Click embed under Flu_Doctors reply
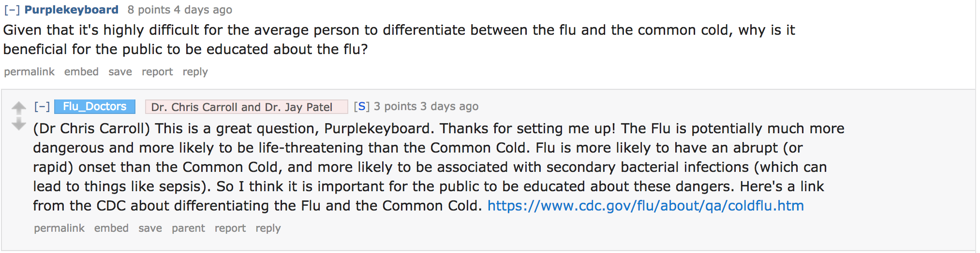The image size is (980, 253). (x=111, y=228)
